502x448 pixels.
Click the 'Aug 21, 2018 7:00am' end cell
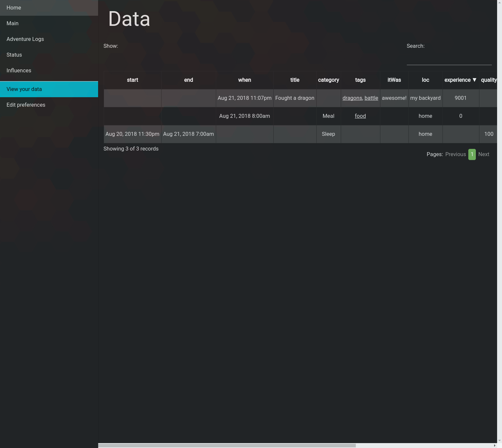[188, 134]
